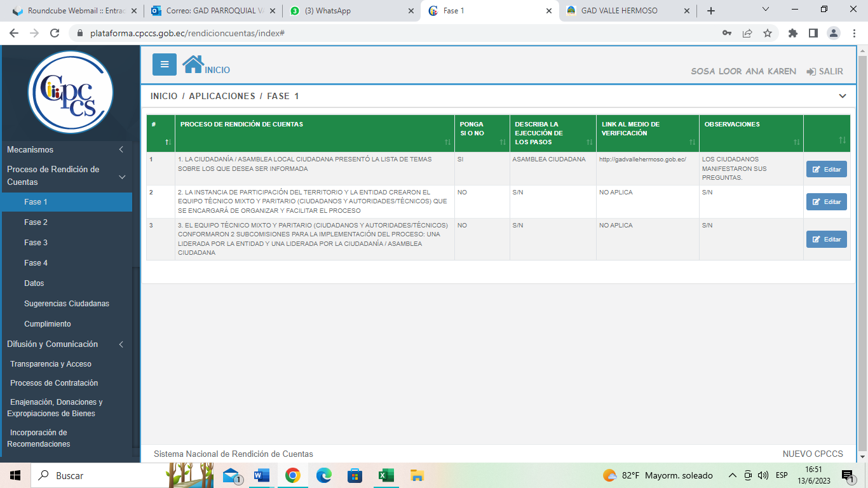
Task: Select Fase 2 in the sidebar
Action: 36,222
